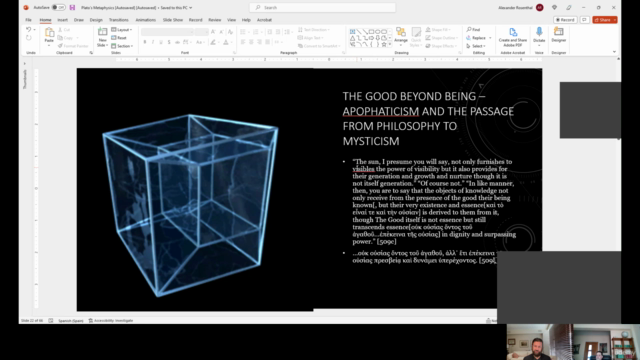The width and height of the screenshot is (640, 360).
Task: Add a New Slide
Action: [x=102, y=37]
